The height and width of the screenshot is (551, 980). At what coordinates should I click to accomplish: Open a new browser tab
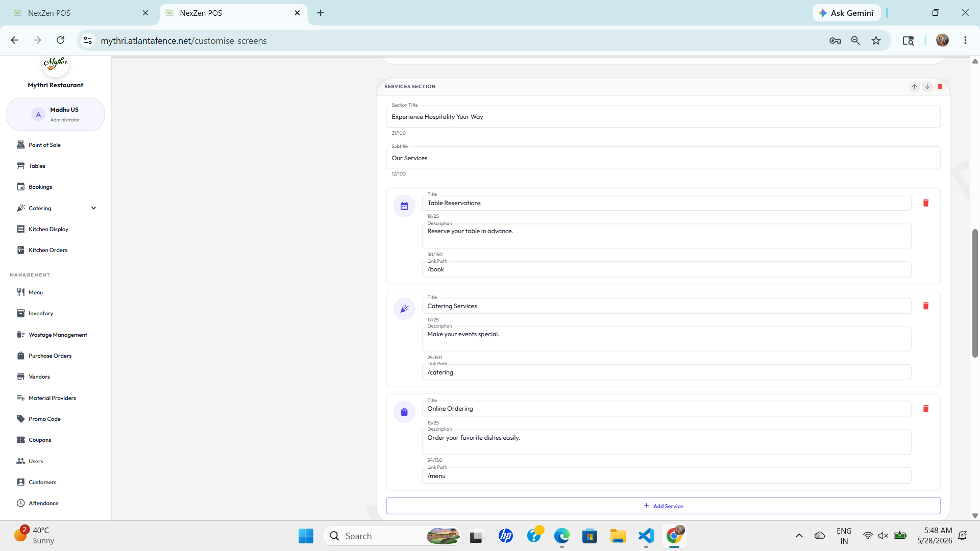pyautogui.click(x=321, y=13)
